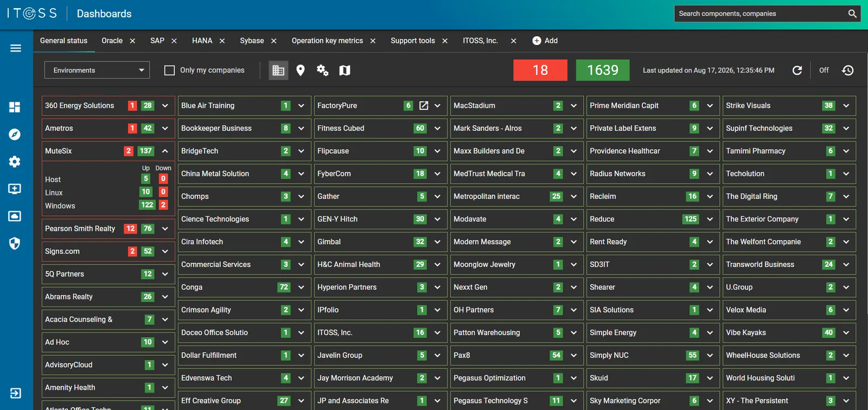This screenshot has width=868, height=410.
Task: Expand the Pax8 card
Action: (573, 355)
